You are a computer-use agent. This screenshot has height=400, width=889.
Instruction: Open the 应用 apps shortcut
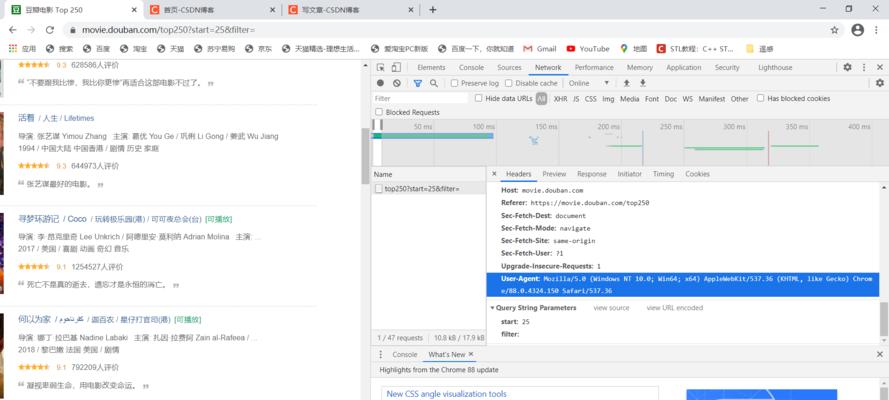coord(23,49)
